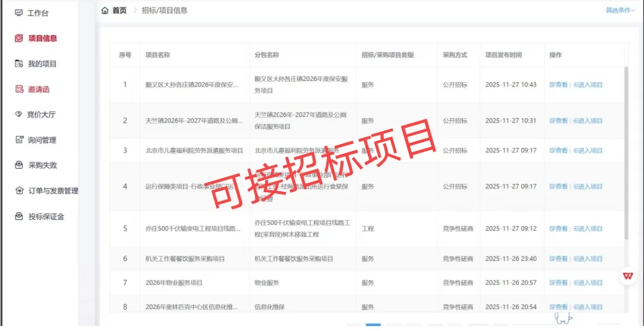Click the 采购失败 sidebar icon

(18, 165)
